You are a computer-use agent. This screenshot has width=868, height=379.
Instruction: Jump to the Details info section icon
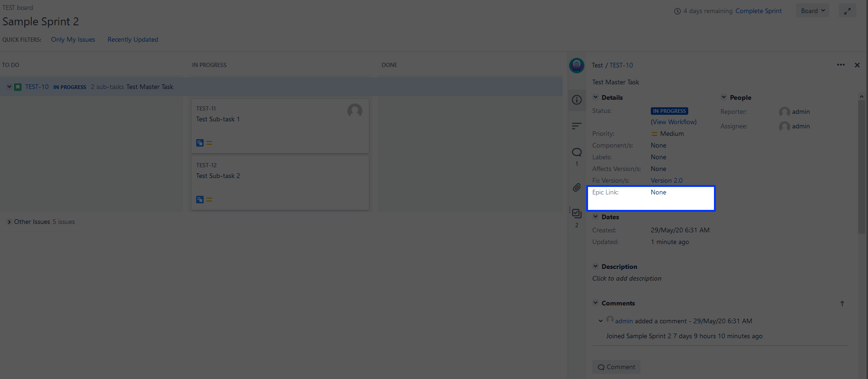tap(577, 100)
